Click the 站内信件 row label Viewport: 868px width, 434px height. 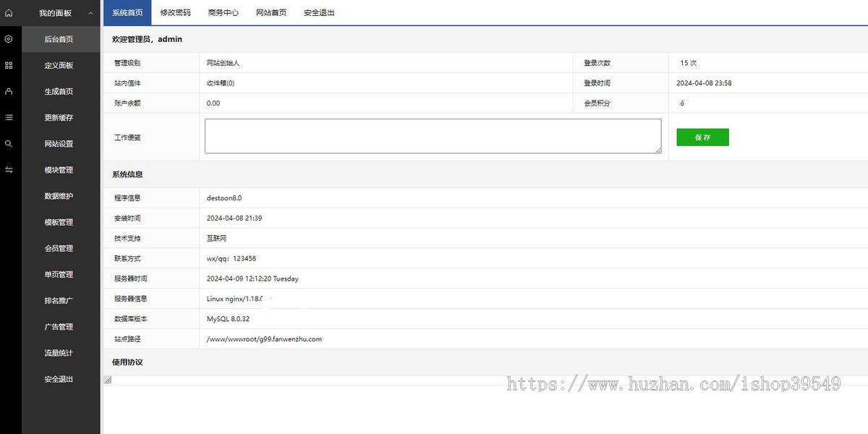[x=127, y=83]
